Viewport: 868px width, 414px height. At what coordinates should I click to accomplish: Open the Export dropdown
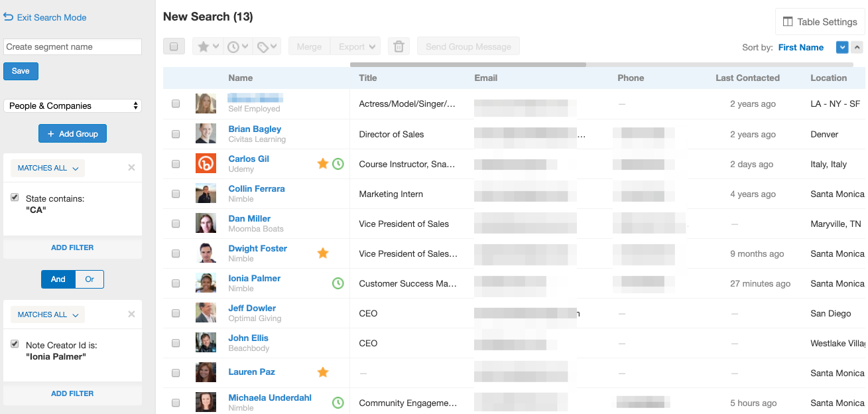355,46
